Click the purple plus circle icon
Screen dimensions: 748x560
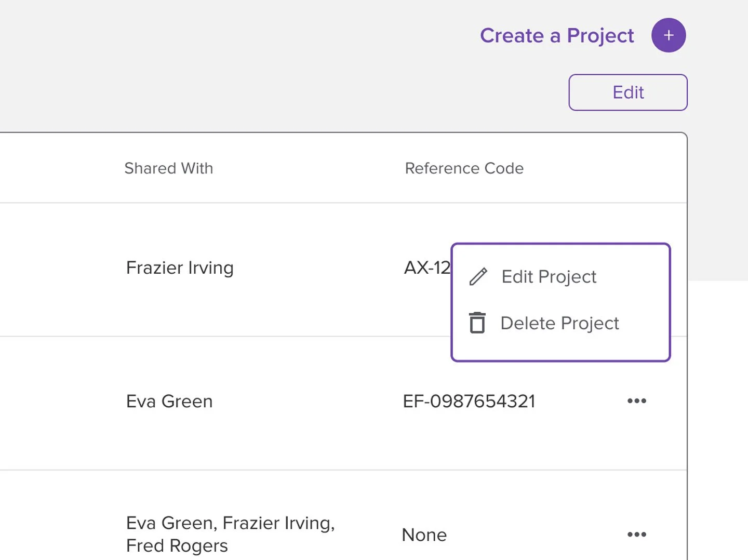point(669,35)
